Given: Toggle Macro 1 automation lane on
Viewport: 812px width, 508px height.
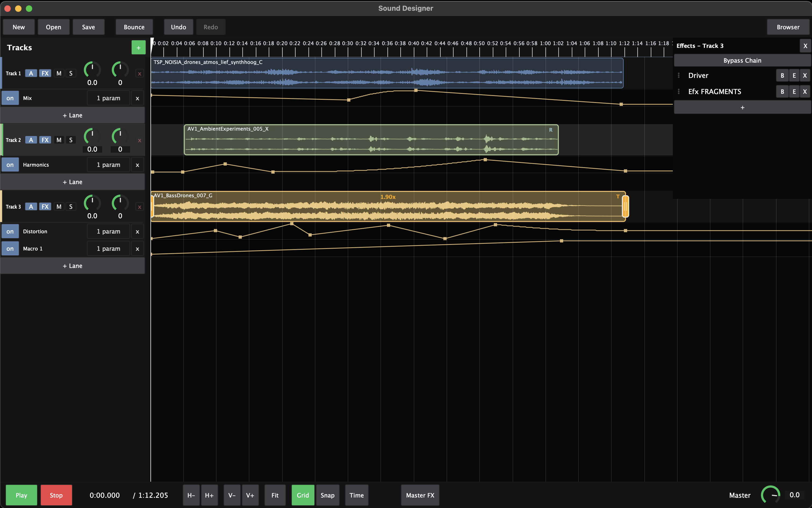Looking at the screenshot, I should tap(10, 248).
